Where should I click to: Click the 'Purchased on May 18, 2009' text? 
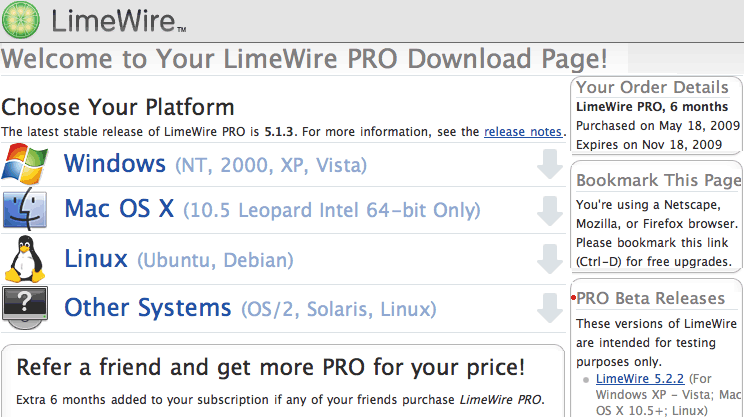click(658, 126)
